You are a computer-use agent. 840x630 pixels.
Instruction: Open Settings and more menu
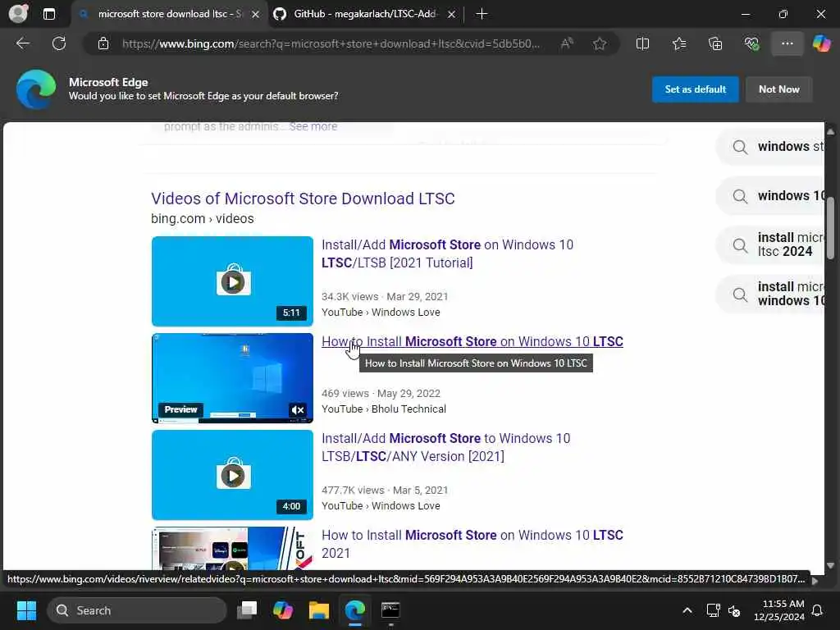[x=787, y=43]
